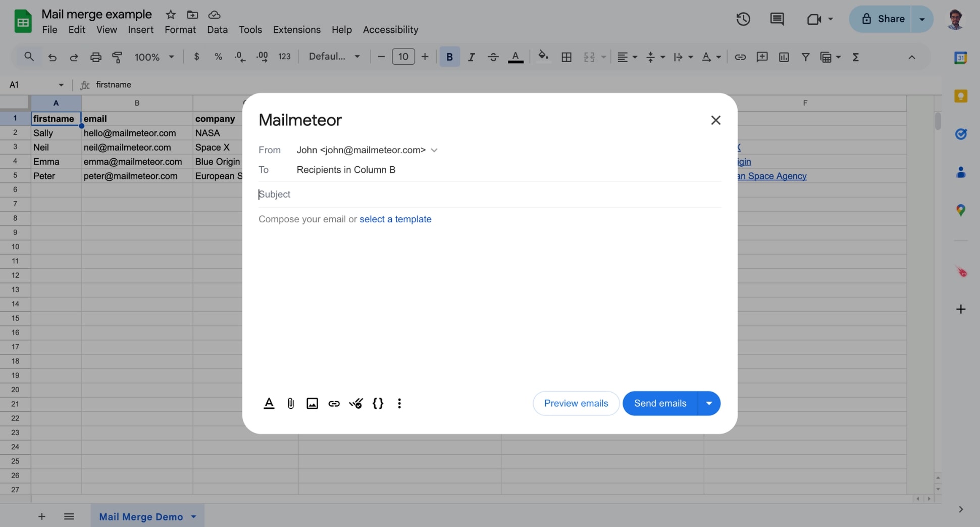Decrease font size with minus button
Image resolution: width=980 pixels, height=527 pixels.
coord(381,57)
